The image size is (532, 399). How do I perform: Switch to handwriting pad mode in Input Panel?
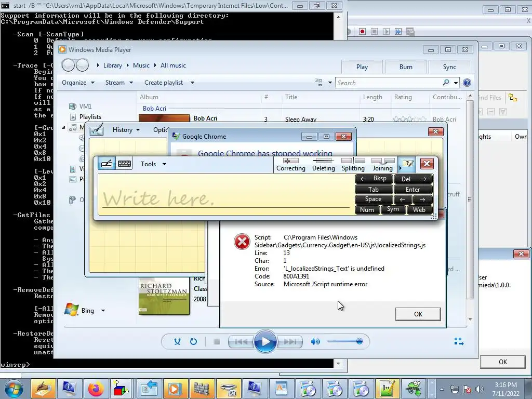107,164
